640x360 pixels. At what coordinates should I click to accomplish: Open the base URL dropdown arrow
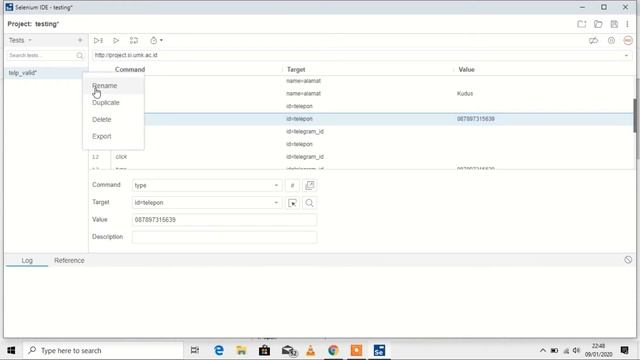tap(627, 55)
